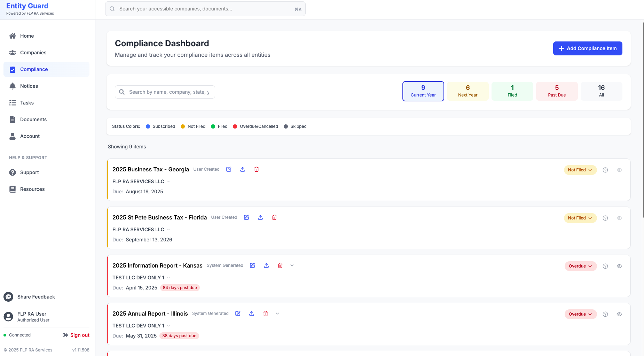Viewport: 644px width, 356px height.
Task: Open Overdue status dropdown for Kansas item
Action: click(x=581, y=266)
